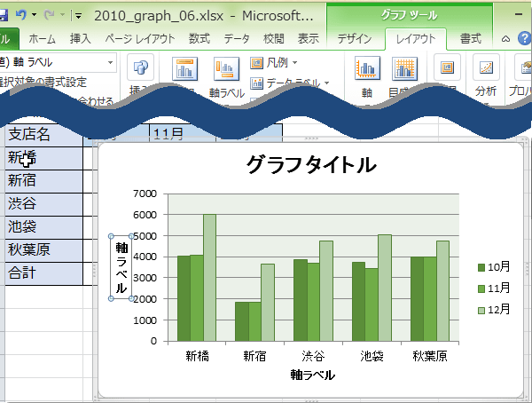Click the horizontal 軸ラベル below the chart
The image size is (532, 403).
(x=312, y=375)
